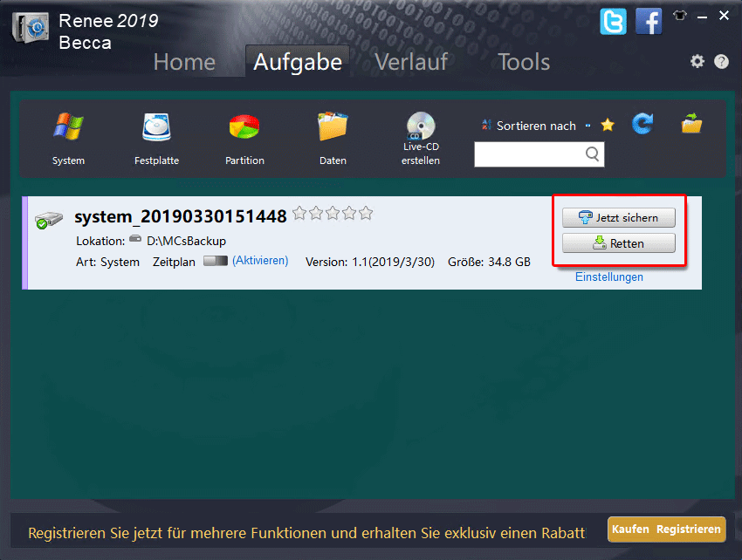
Task: Click the Größe: 34.8 GB text
Action: (x=490, y=262)
